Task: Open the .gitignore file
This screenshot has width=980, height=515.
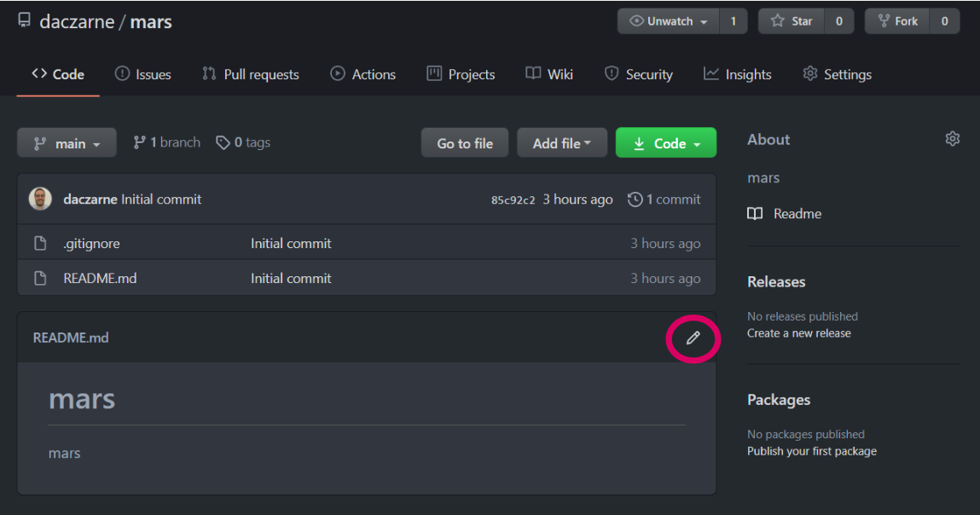Action: coord(91,244)
